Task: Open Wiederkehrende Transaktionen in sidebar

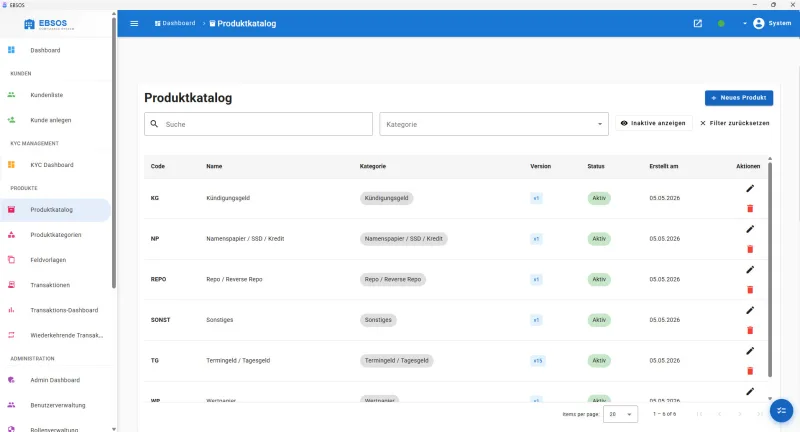Action: coord(55,335)
